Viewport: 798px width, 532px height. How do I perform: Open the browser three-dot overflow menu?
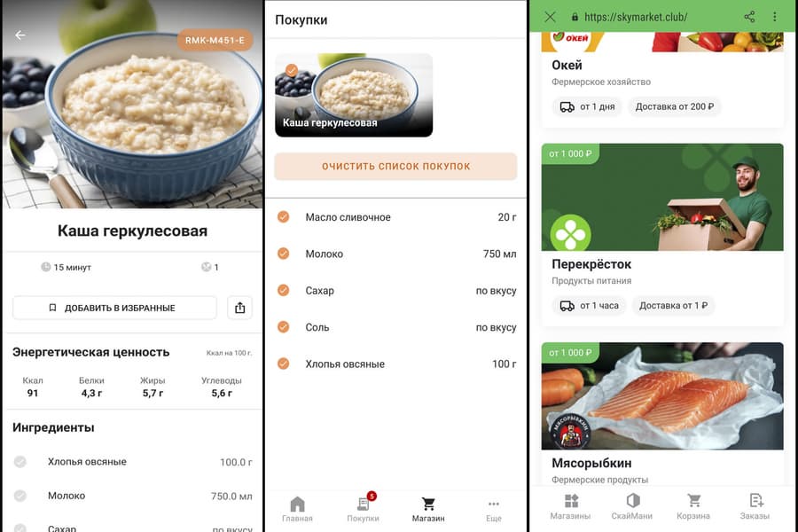pyautogui.click(x=775, y=17)
